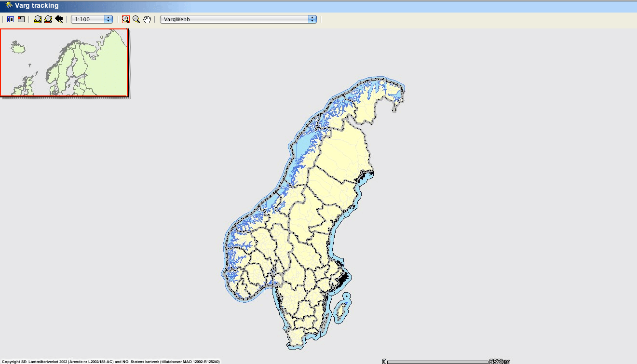The height and width of the screenshot is (364, 637).
Task: Click Gotland island on the map
Action: point(342,311)
